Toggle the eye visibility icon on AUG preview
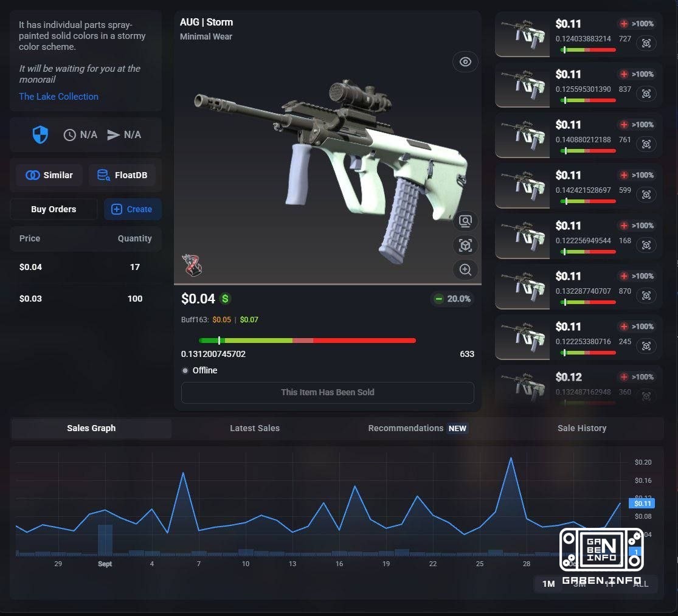The width and height of the screenshot is (678, 616). (465, 62)
